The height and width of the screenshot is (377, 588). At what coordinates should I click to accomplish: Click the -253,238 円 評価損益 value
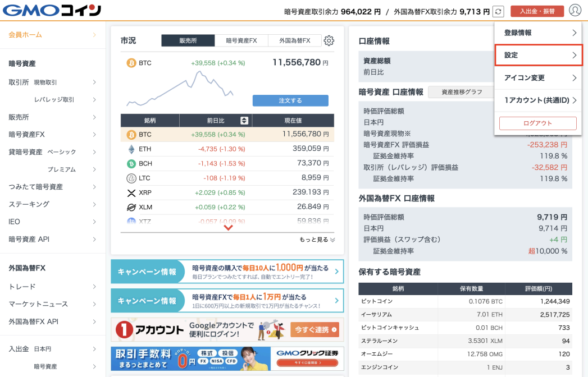pos(547,145)
